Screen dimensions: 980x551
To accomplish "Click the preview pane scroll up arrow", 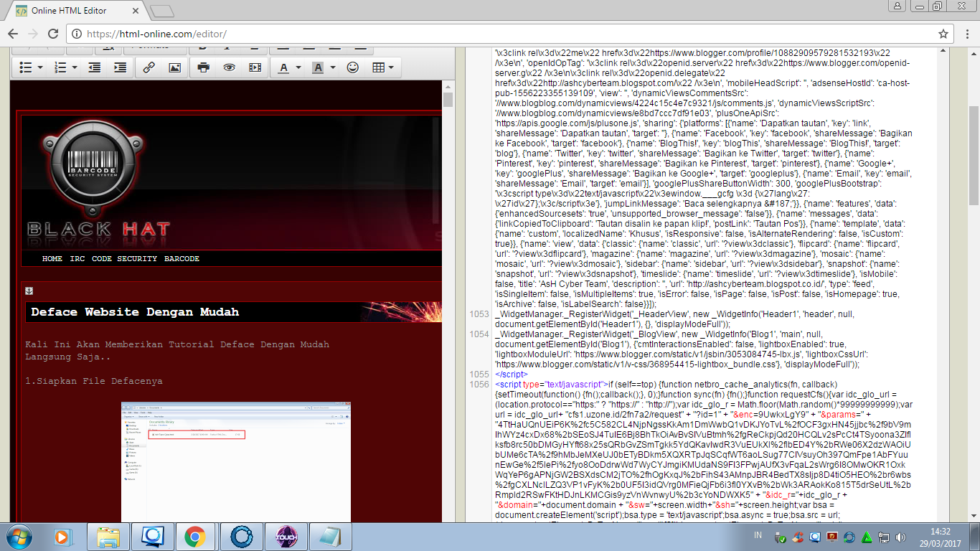I will [448, 85].
